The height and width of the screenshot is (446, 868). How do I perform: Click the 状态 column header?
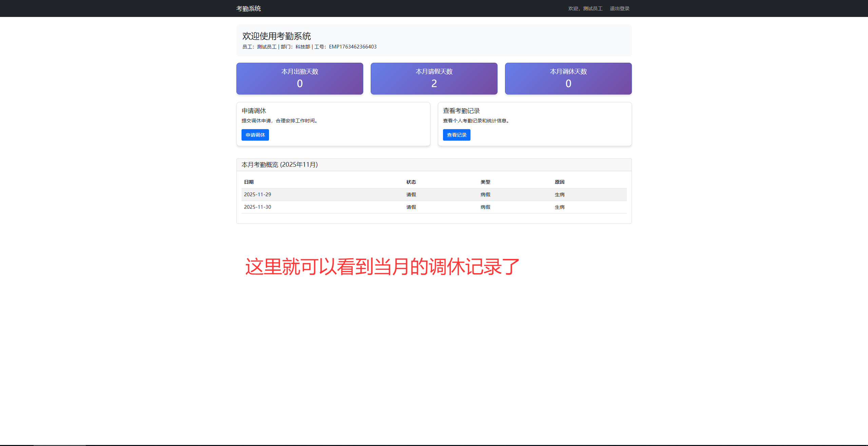pyautogui.click(x=411, y=182)
